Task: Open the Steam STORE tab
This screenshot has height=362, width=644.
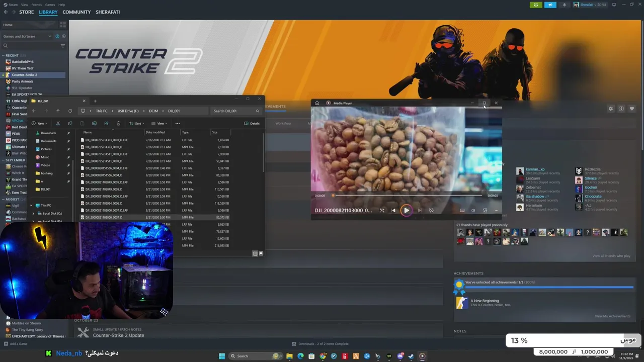Action: [x=27, y=12]
